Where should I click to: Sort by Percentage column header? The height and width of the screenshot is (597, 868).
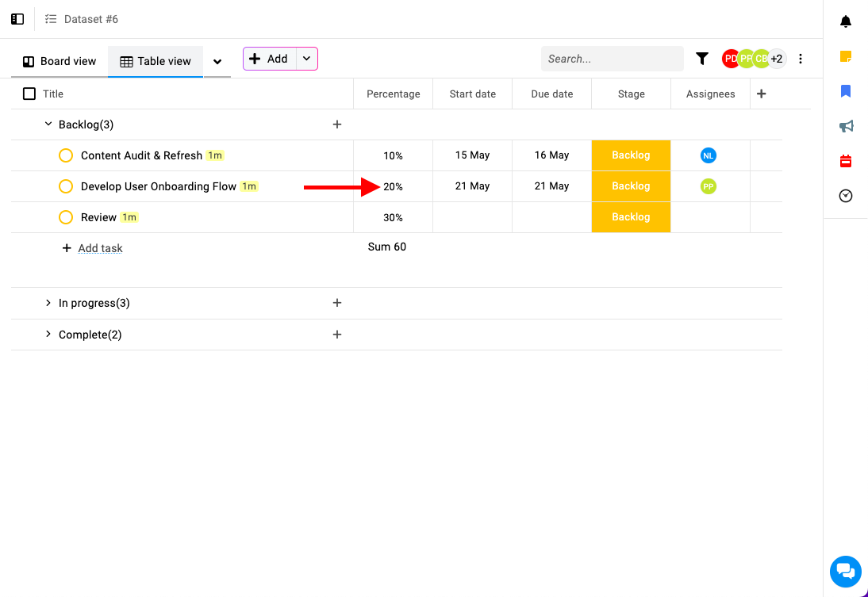[393, 94]
